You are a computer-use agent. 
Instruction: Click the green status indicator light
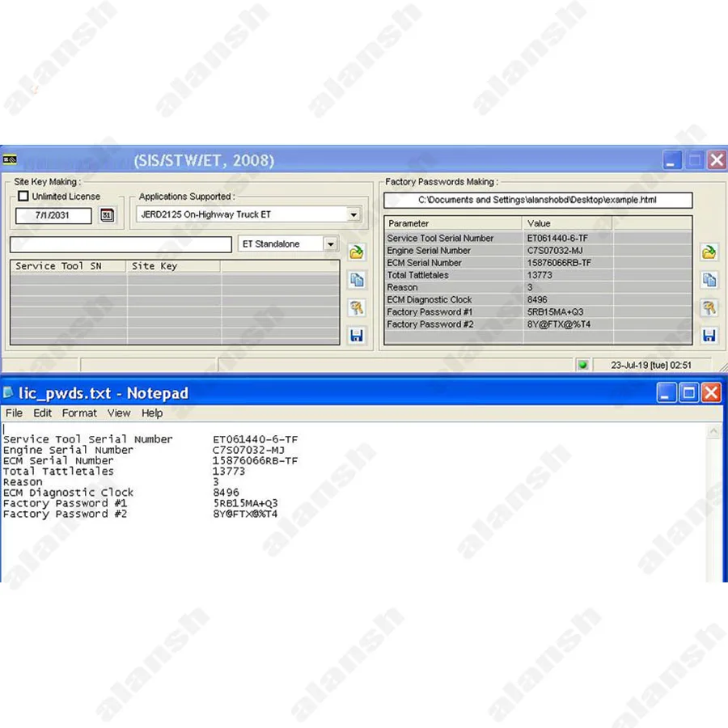[582, 365]
